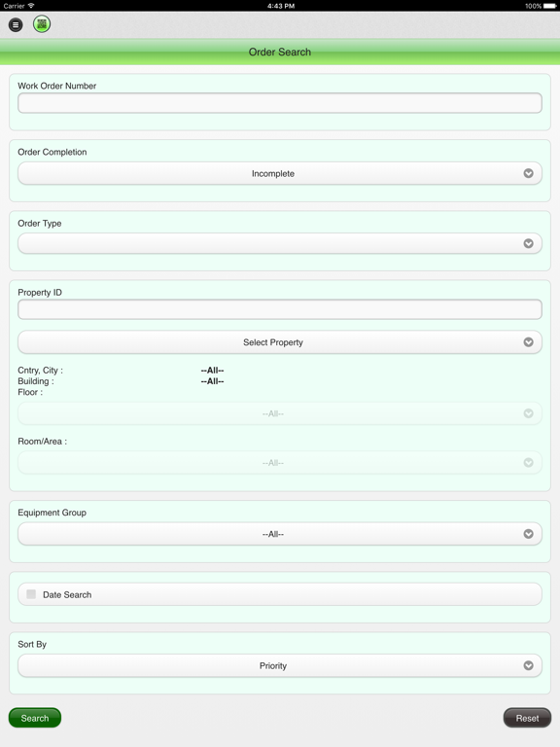This screenshot has width=560, height=747.
Task: Click the Order Type dropdown arrow icon
Action: tap(528, 243)
